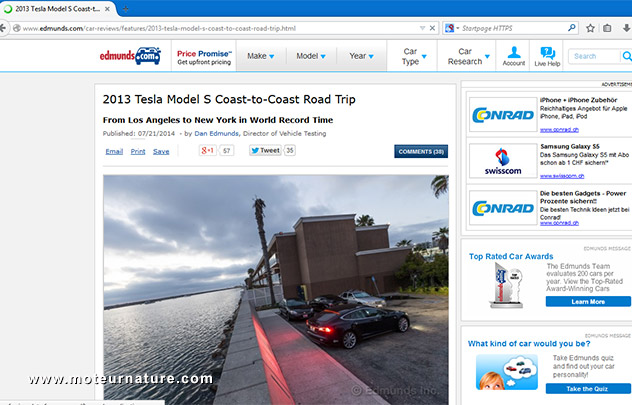This screenshot has height=405, width=632.
Task: Go to the edmunds.com logo home
Action: coord(130,56)
